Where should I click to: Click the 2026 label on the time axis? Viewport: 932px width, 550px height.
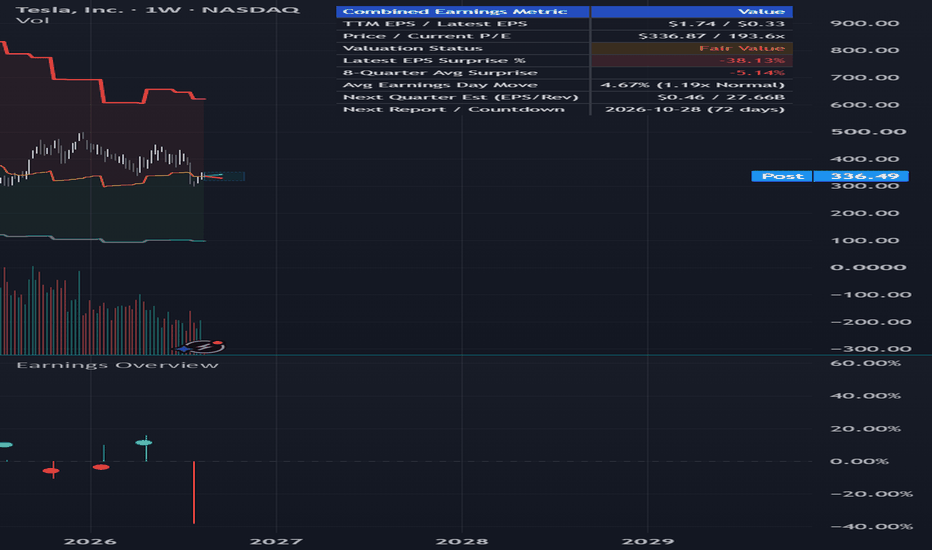(x=90, y=541)
